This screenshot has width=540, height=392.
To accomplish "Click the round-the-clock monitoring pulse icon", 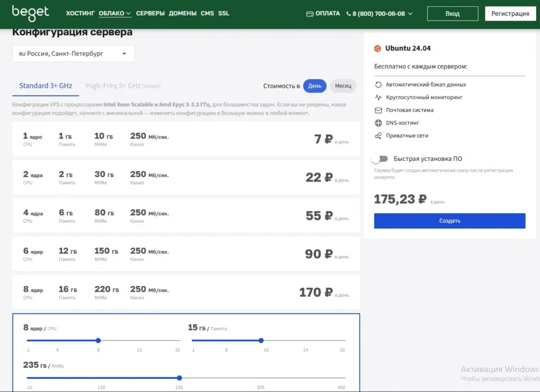I will 378,98.
